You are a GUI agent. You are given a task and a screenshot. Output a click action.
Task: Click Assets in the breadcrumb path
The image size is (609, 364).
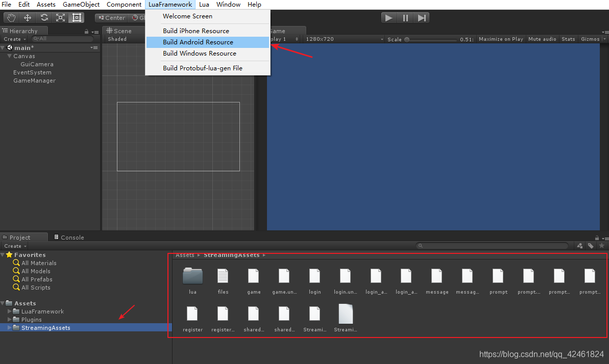pyautogui.click(x=185, y=255)
